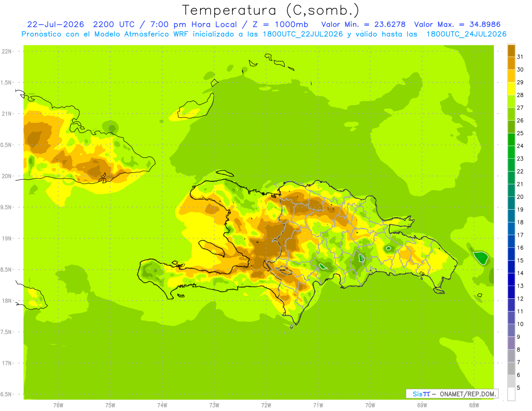Click legend color band between 29 and 30
This screenshot has height=411, width=532.
point(511,76)
